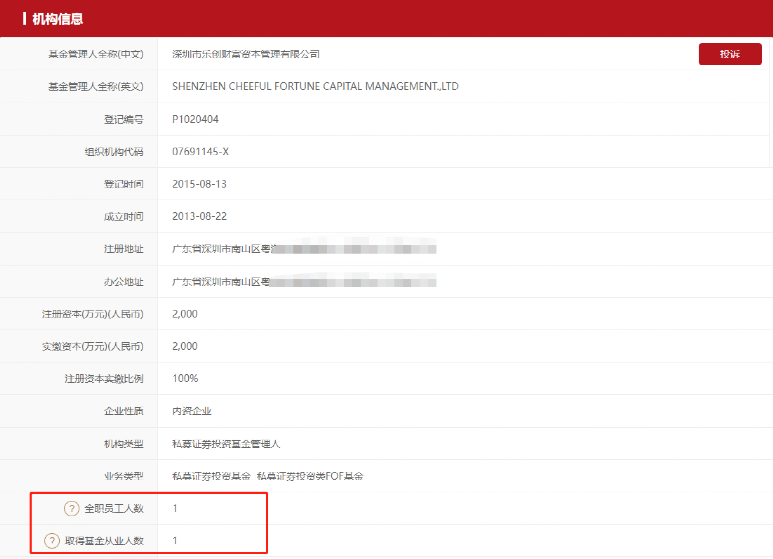Viewport: 773px width, 559px height.
Task: Select the 机构信息 section header
Action: (x=57, y=19)
